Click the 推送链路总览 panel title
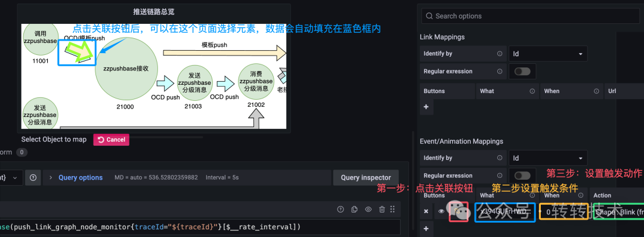The height and width of the screenshot is (237, 644). (154, 12)
